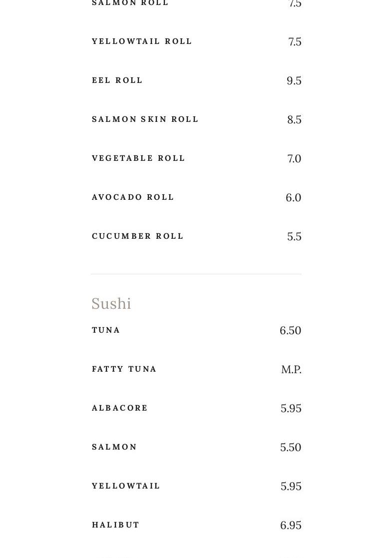
Task: Click the Fatty Tuna item name
Action: pos(124,369)
